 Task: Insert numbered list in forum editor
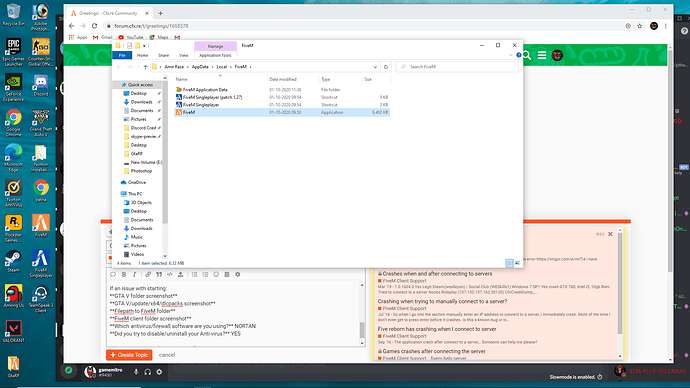click(205, 275)
